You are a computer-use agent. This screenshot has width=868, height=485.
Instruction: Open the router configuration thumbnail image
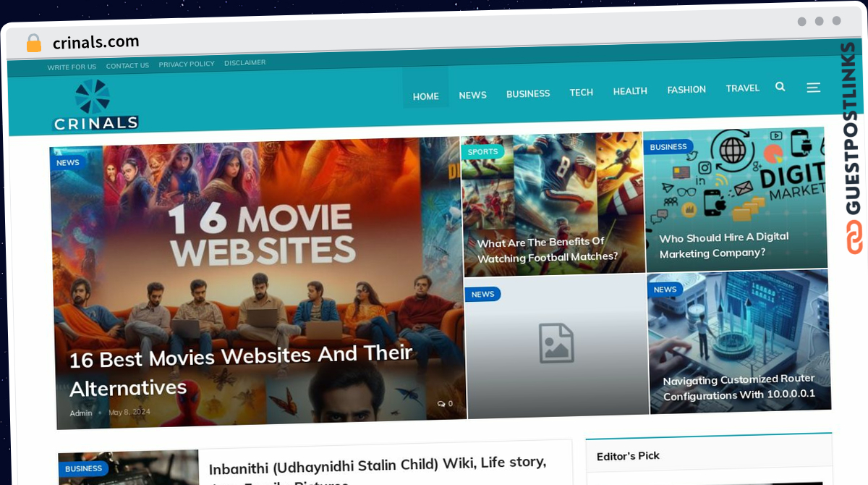point(739,342)
